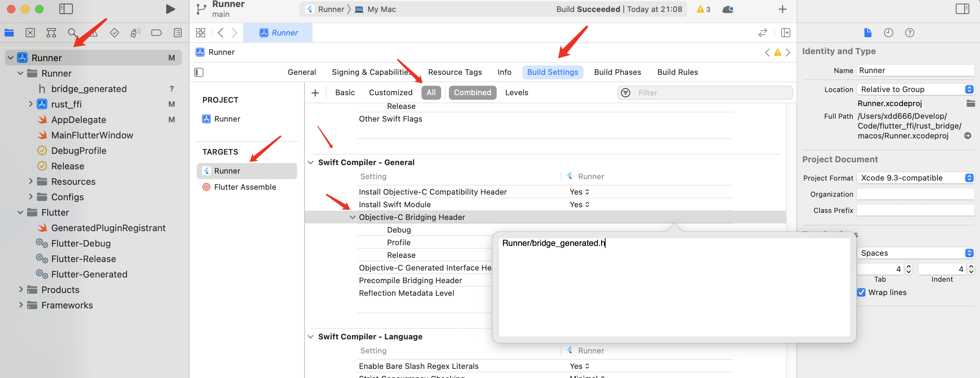Click the Run (play) button
980x378 pixels.
coord(170,9)
